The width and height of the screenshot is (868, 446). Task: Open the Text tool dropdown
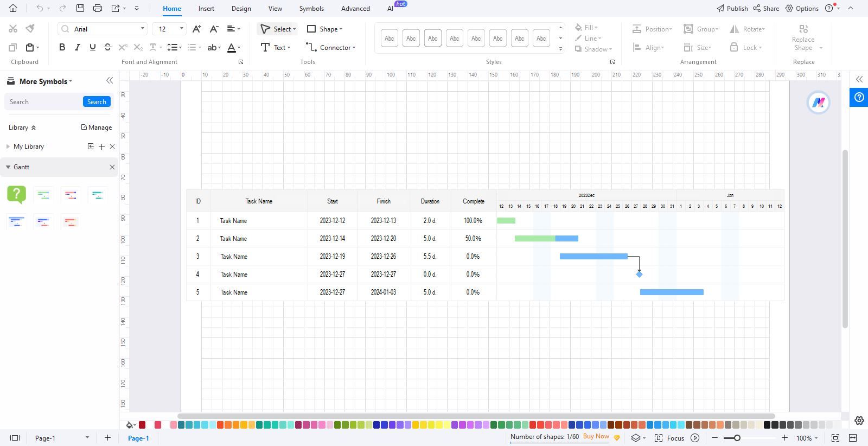point(289,48)
